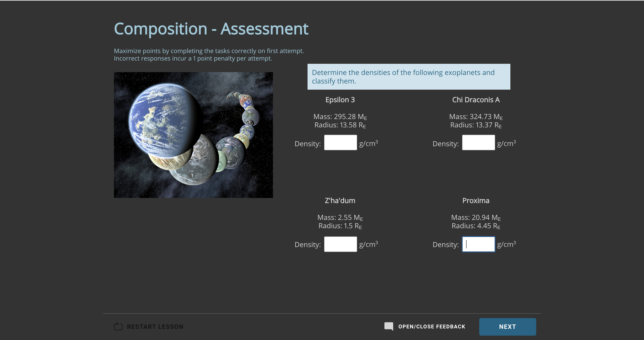Click the Epsilon 3 planet heading
The width and height of the screenshot is (644, 340).
pyautogui.click(x=340, y=100)
